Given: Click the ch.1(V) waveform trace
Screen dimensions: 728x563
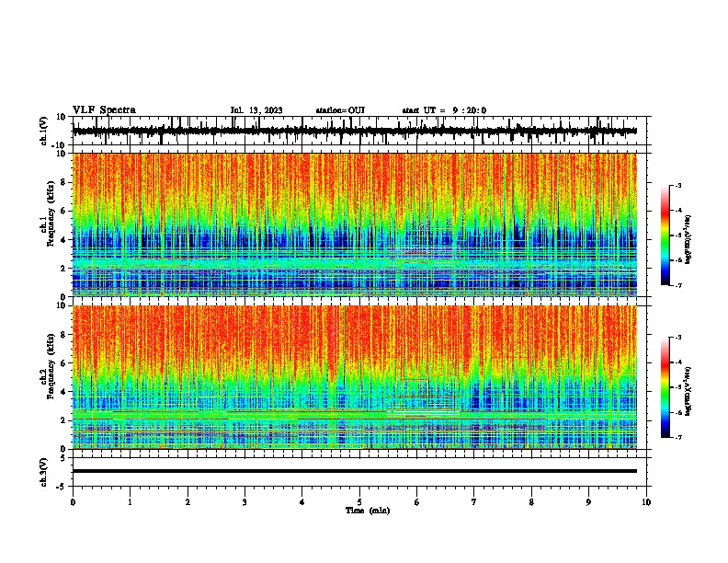Looking at the screenshot, I should pyautogui.click(x=355, y=132).
